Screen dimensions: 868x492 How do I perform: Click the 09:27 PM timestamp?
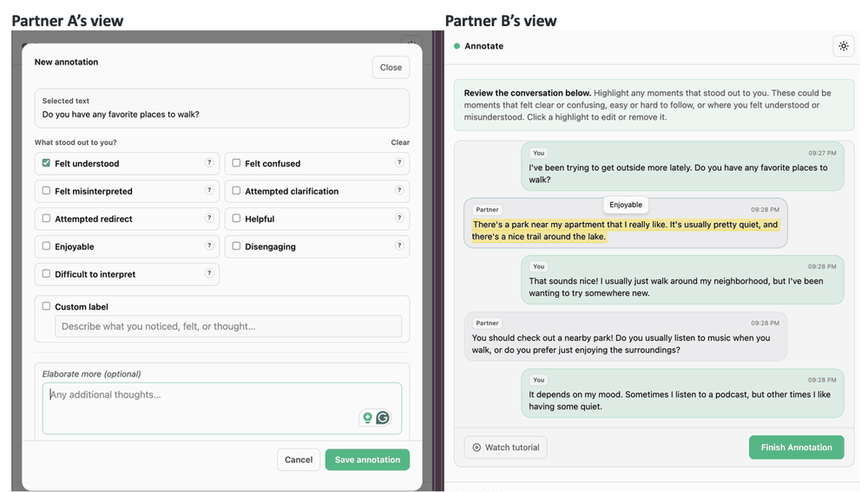(822, 153)
